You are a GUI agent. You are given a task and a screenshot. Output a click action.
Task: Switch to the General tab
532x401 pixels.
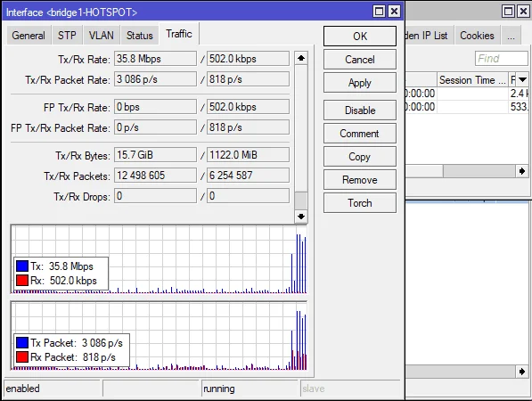pyautogui.click(x=29, y=36)
